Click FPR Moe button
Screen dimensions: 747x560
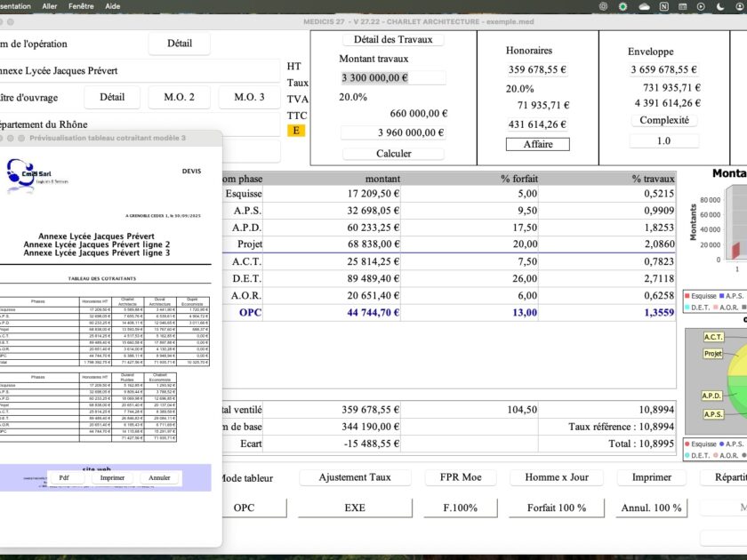point(461,477)
